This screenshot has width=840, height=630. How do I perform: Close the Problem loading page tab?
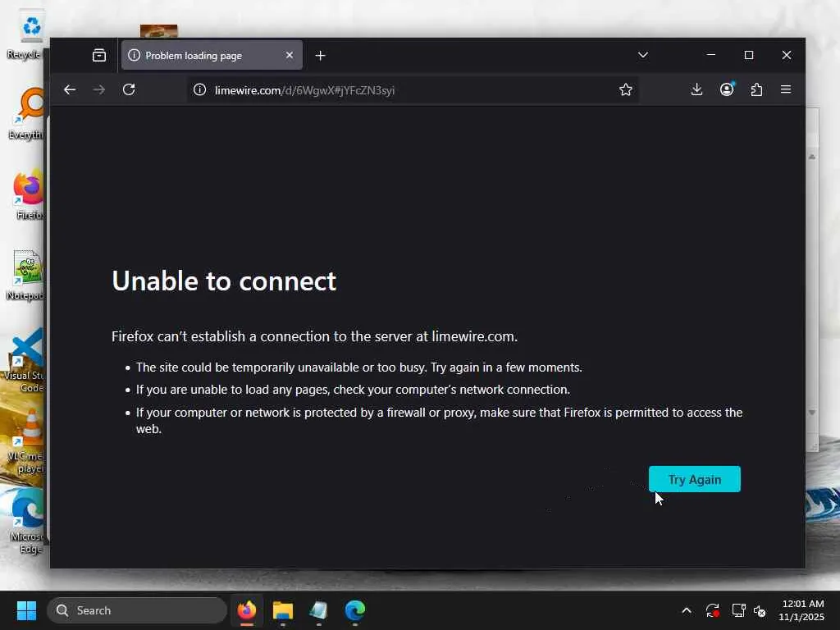(290, 55)
